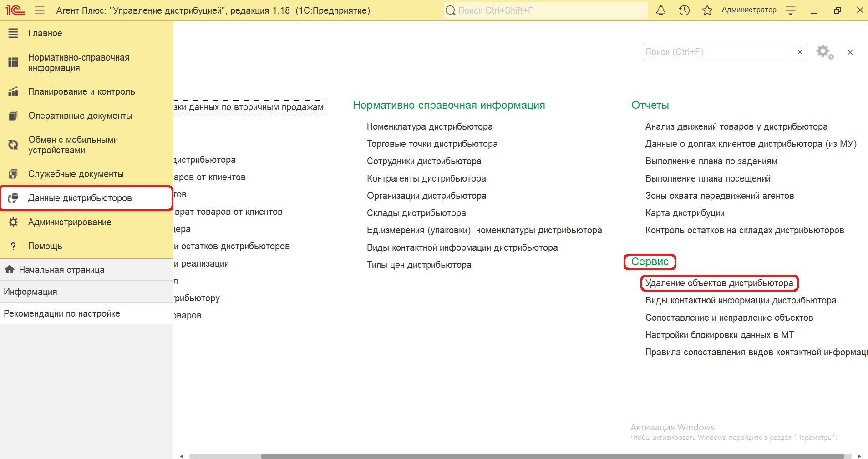Open Правила сопоставления видов контактной информации
The height and width of the screenshot is (459, 868).
[x=756, y=352]
